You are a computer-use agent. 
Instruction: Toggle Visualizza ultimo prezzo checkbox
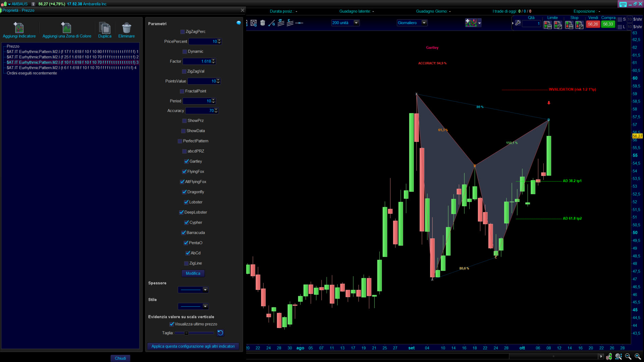pos(172,324)
